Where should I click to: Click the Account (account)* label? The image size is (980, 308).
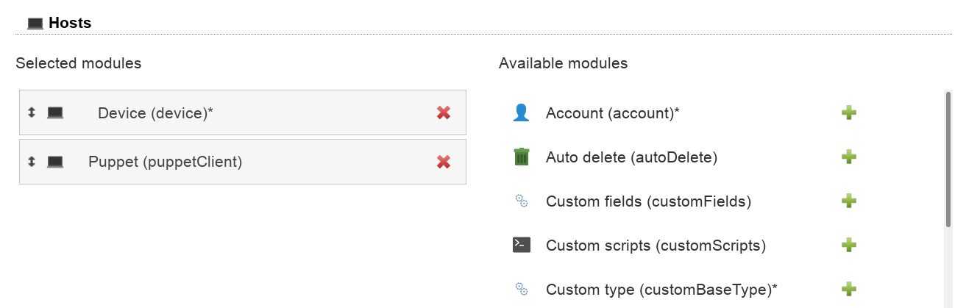pos(612,113)
